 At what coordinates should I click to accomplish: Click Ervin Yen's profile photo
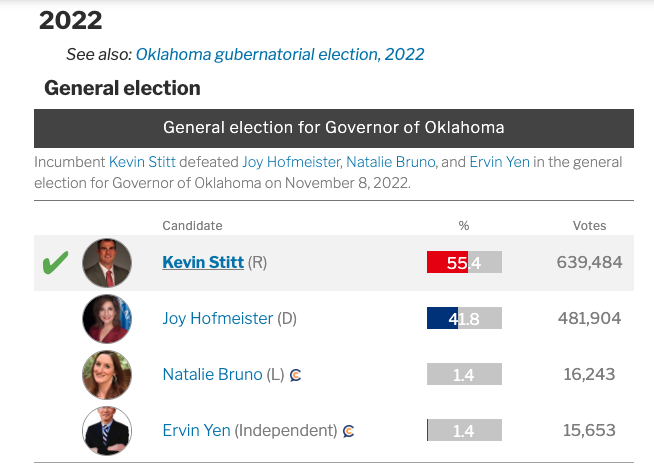pyautogui.click(x=107, y=431)
